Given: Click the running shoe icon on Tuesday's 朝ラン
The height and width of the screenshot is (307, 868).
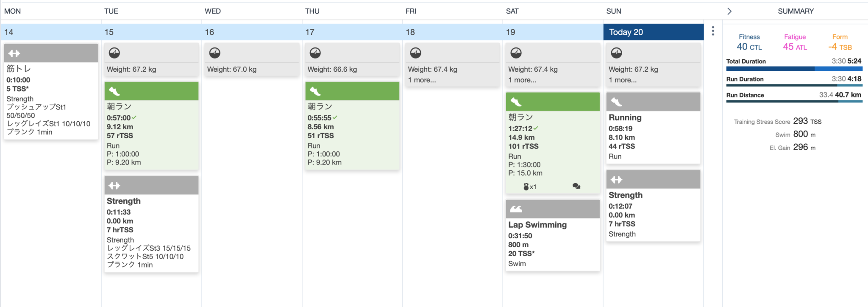Looking at the screenshot, I should (114, 91).
